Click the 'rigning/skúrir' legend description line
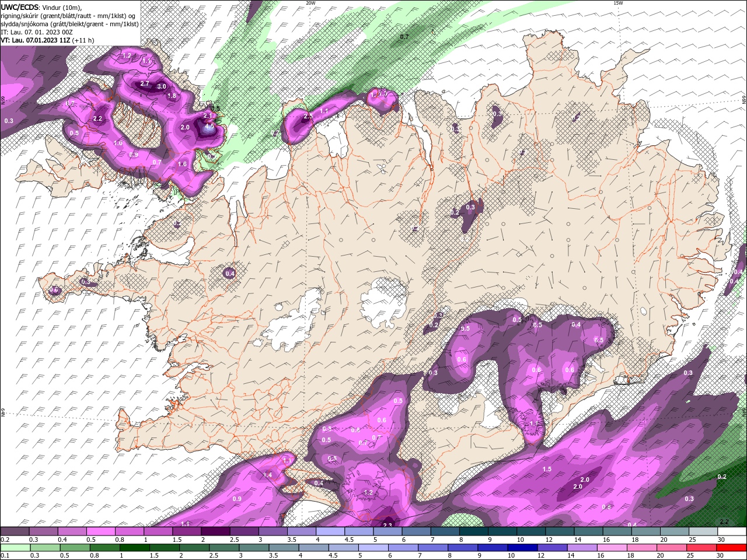The width and height of the screenshot is (747, 560). [x=68, y=15]
